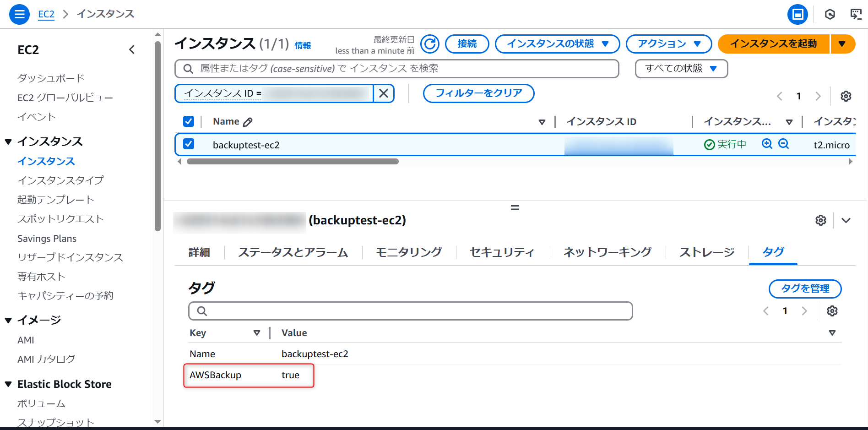The height and width of the screenshot is (430, 868).
Task: Sort by Name column arrow
Action: 542,122
